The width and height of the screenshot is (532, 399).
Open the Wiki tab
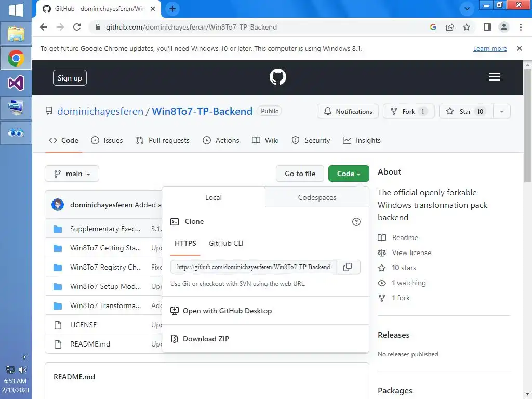[x=265, y=140]
